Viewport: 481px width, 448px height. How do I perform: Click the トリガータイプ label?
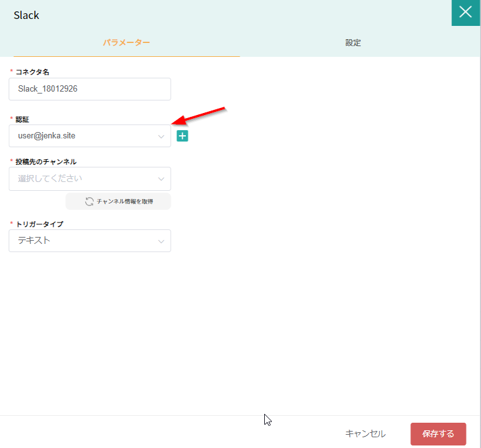coord(39,224)
